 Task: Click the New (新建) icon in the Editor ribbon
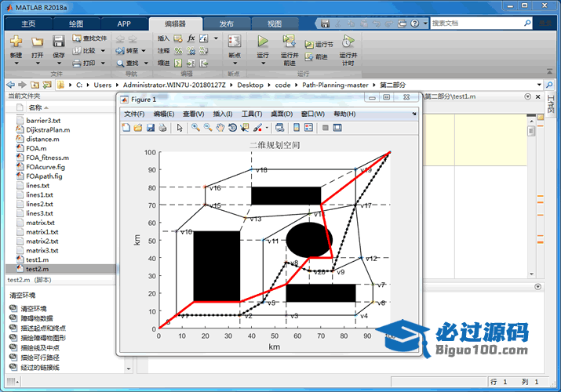16,42
